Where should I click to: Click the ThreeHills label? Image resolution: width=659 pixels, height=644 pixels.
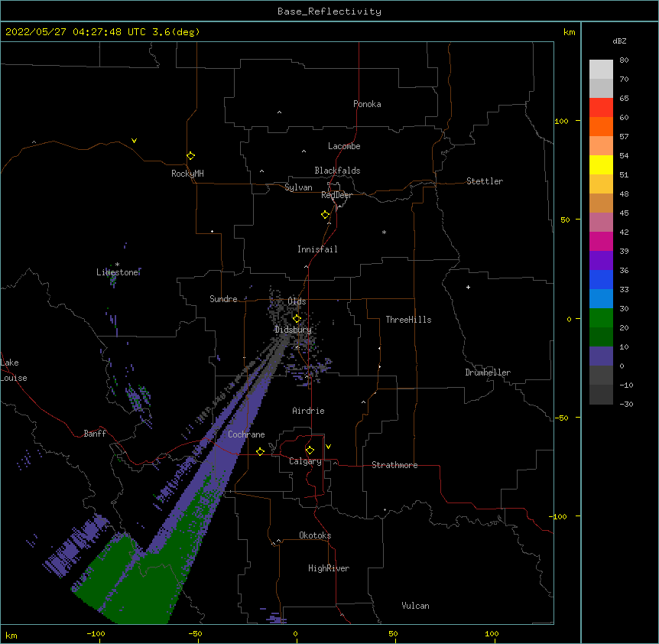click(408, 320)
